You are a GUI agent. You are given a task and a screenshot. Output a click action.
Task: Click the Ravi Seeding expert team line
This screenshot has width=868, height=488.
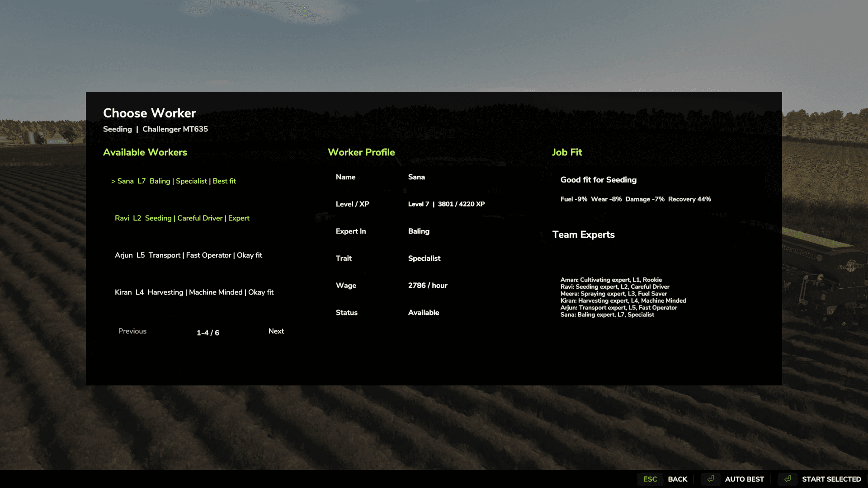(x=615, y=287)
